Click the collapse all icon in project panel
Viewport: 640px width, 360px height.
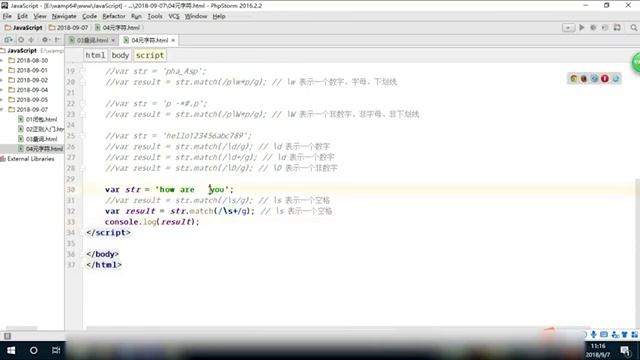[x=31, y=40]
